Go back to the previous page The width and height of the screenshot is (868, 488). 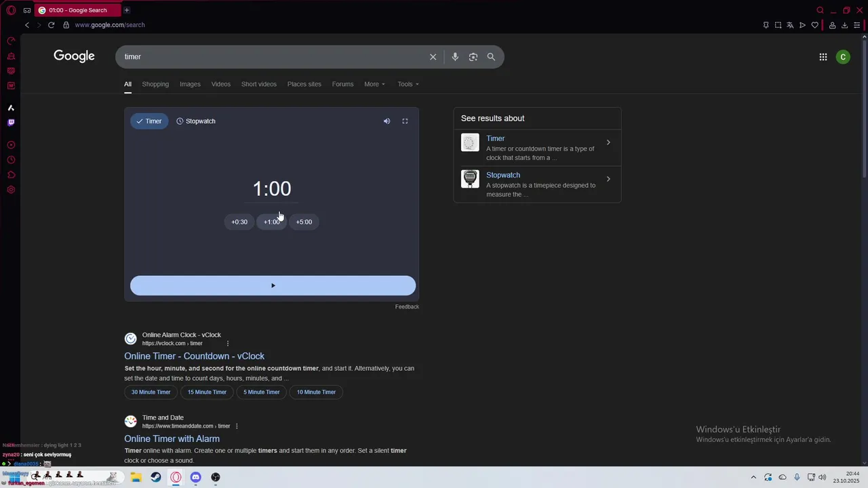coord(27,25)
